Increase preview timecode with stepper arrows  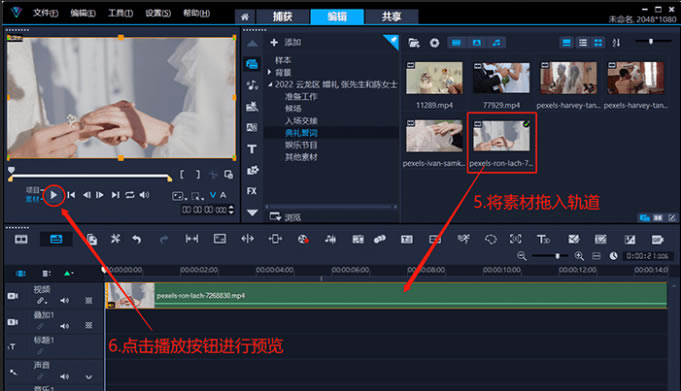(x=231, y=208)
